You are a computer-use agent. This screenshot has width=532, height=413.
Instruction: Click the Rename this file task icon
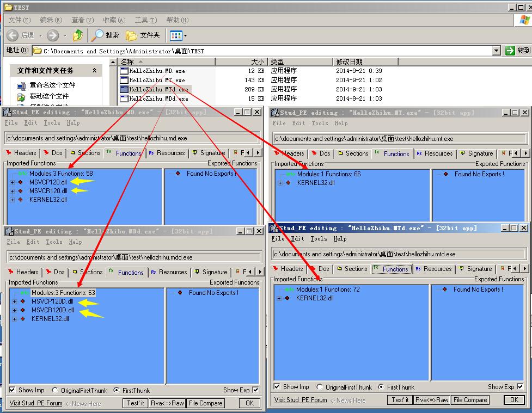pyautogui.click(x=21, y=86)
